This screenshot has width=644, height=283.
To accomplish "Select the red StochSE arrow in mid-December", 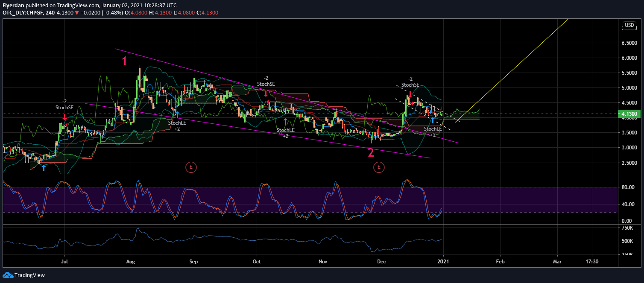I will coord(410,94).
